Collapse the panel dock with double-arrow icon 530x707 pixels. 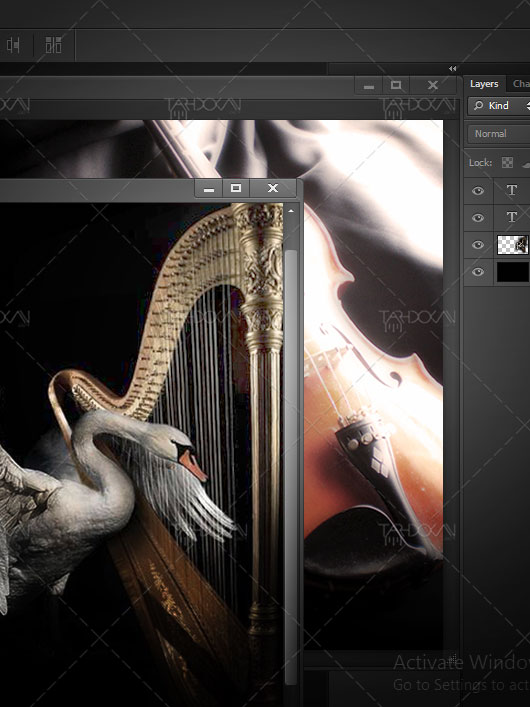452,69
